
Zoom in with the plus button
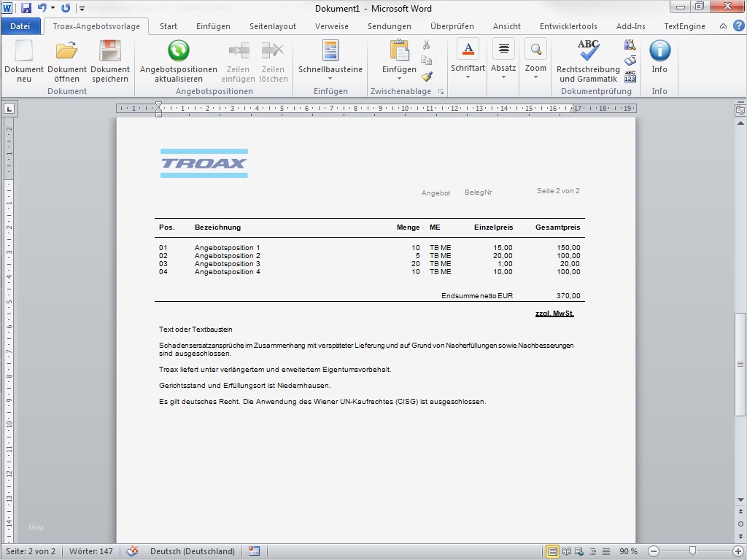coord(738,551)
